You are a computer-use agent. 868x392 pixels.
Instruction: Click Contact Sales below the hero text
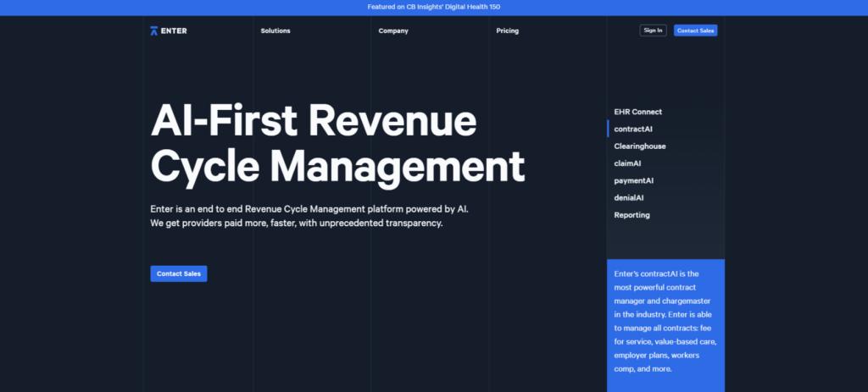[x=179, y=273]
